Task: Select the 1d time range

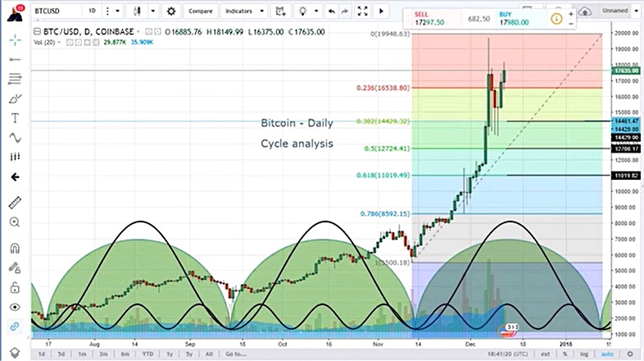Action: pos(42,354)
